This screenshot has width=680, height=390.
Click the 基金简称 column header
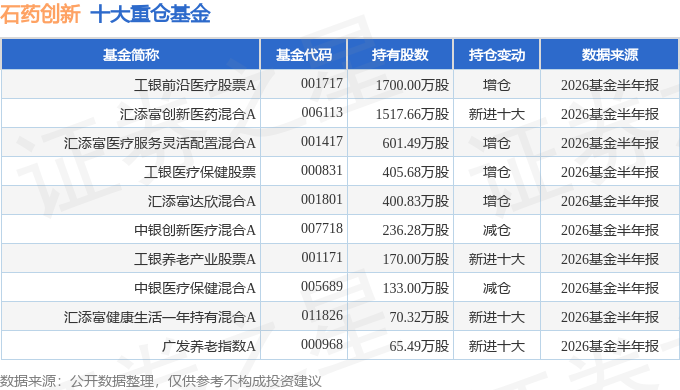click(x=131, y=55)
